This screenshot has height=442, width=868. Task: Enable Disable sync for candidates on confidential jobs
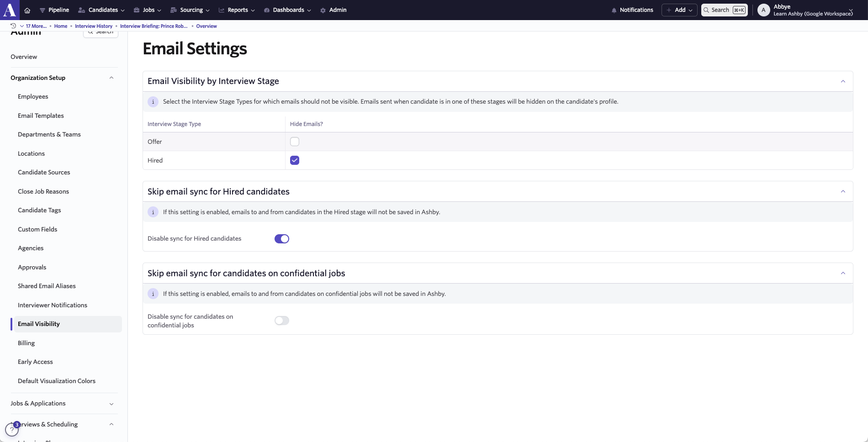pyautogui.click(x=282, y=321)
